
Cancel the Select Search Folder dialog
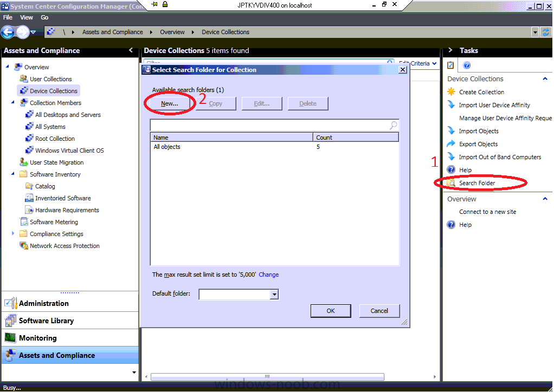[x=379, y=311]
